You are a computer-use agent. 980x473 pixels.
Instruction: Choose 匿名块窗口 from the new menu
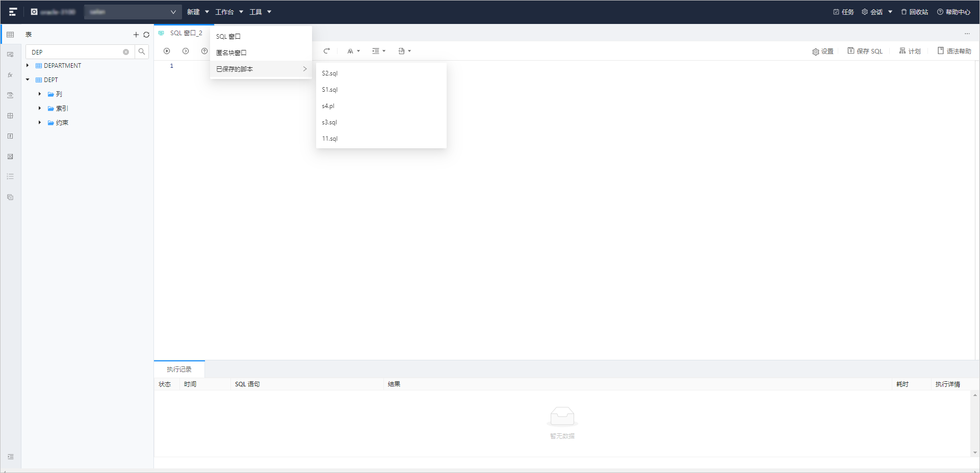click(231, 52)
